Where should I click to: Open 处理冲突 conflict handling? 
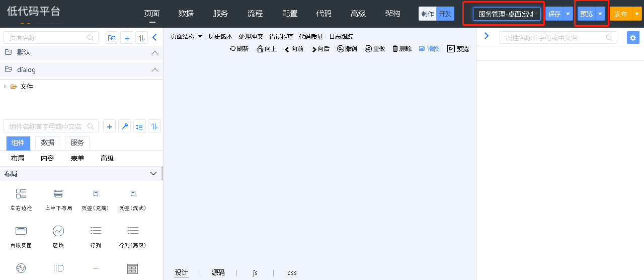(251, 37)
